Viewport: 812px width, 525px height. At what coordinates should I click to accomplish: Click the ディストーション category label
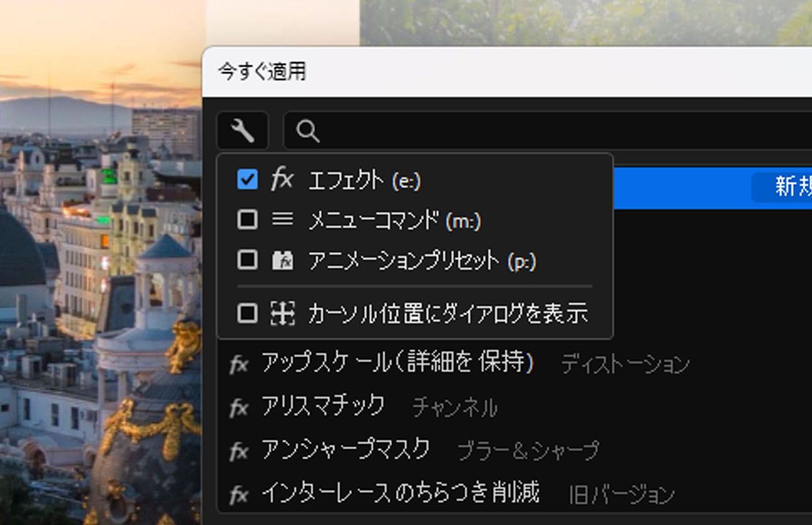click(625, 364)
